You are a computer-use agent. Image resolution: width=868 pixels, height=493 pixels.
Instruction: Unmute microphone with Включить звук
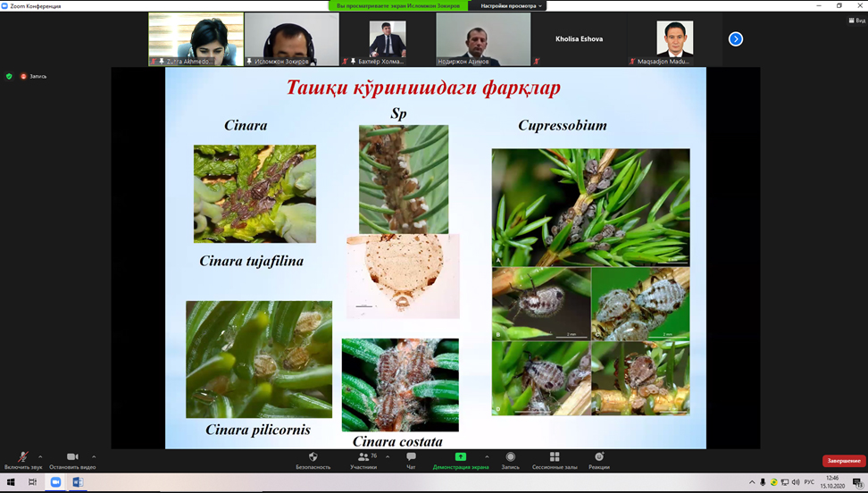(x=23, y=457)
